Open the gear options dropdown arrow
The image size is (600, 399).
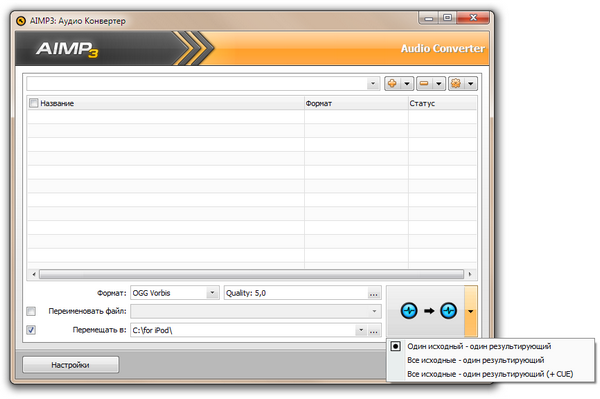coord(471,83)
